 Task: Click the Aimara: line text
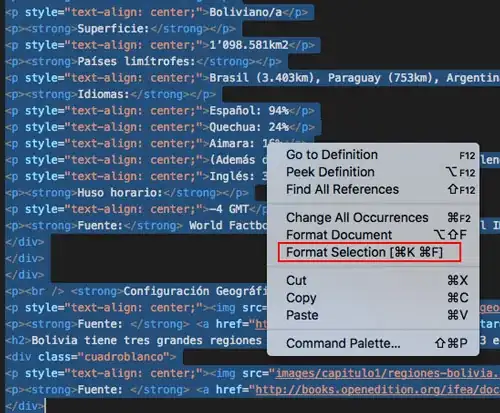(232, 143)
